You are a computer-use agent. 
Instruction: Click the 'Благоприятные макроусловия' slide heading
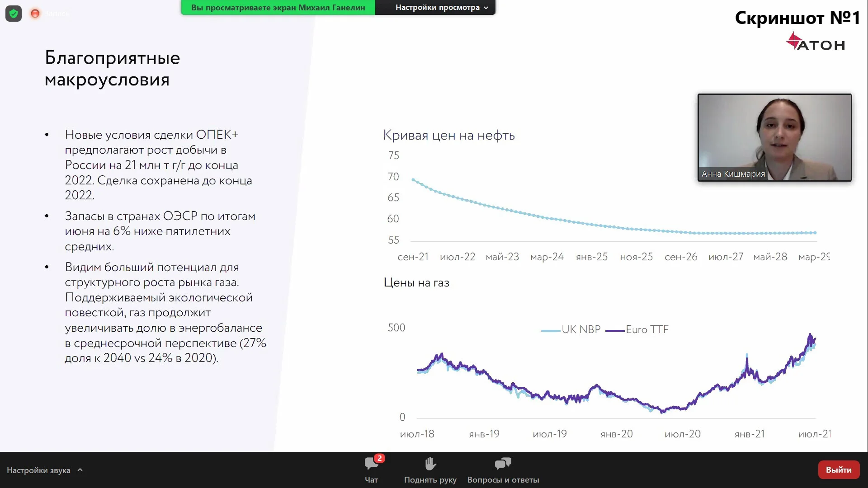(x=112, y=69)
